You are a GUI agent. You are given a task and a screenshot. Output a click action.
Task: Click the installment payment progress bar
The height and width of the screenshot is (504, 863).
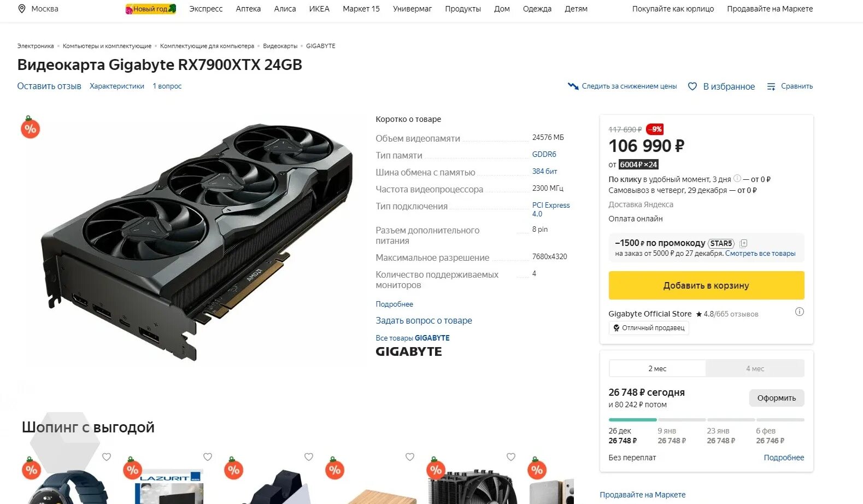coord(706,420)
